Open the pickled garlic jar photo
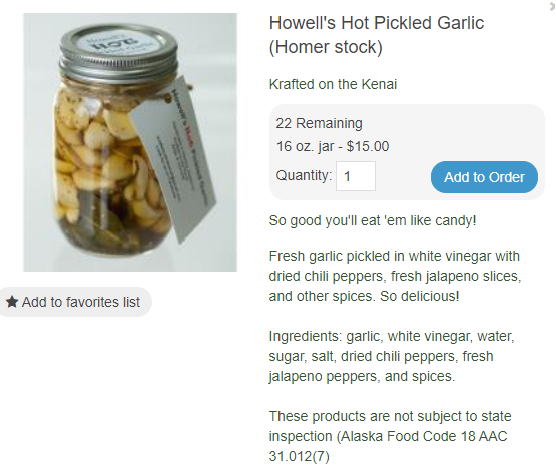The height and width of the screenshot is (476, 556). tap(130, 142)
